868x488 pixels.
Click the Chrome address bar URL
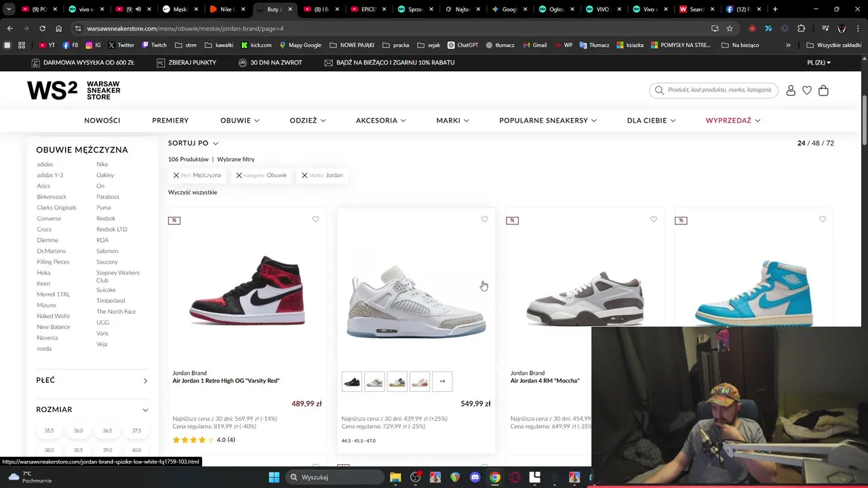pos(185,28)
